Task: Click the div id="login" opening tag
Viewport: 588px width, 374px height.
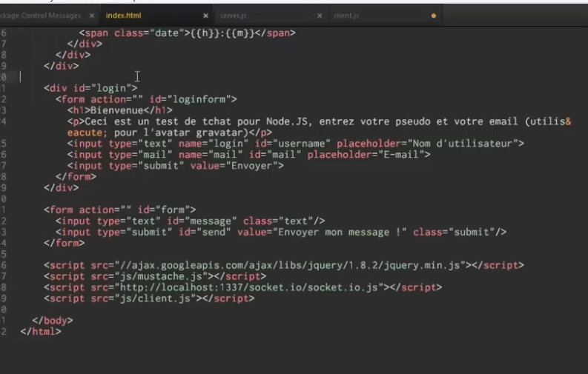Action: pos(90,88)
